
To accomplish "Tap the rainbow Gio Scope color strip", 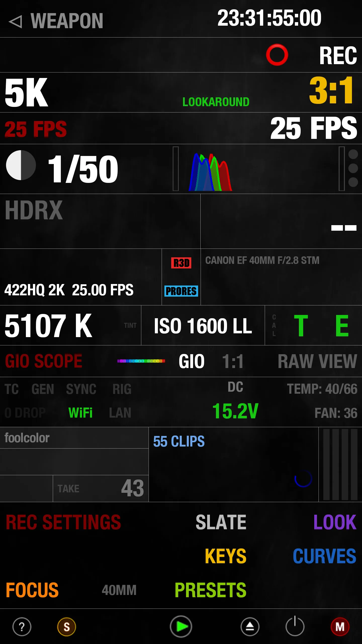I will click(141, 361).
